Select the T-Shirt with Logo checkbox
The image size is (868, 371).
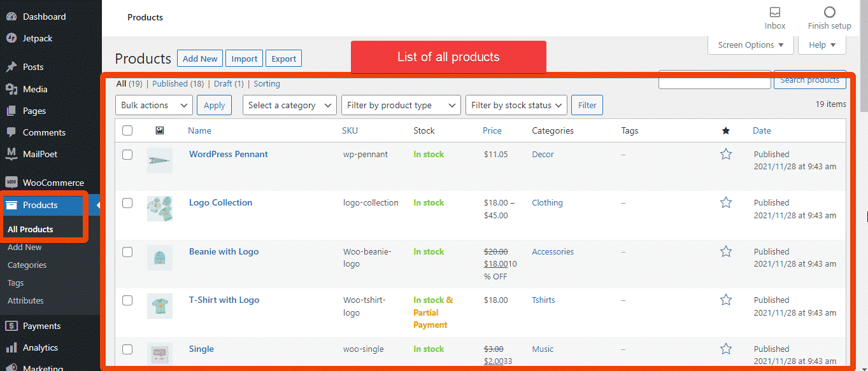(127, 300)
